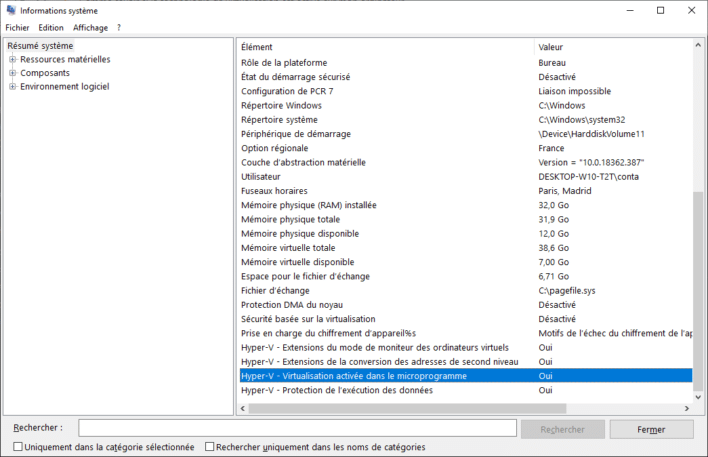Image resolution: width=708 pixels, height=457 pixels.
Task: Open the ? help menu
Action: coord(119,28)
